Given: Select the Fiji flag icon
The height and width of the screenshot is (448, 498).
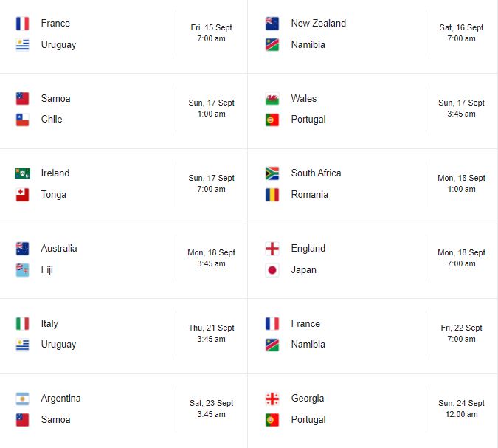Looking at the screenshot, I should (x=22, y=270).
